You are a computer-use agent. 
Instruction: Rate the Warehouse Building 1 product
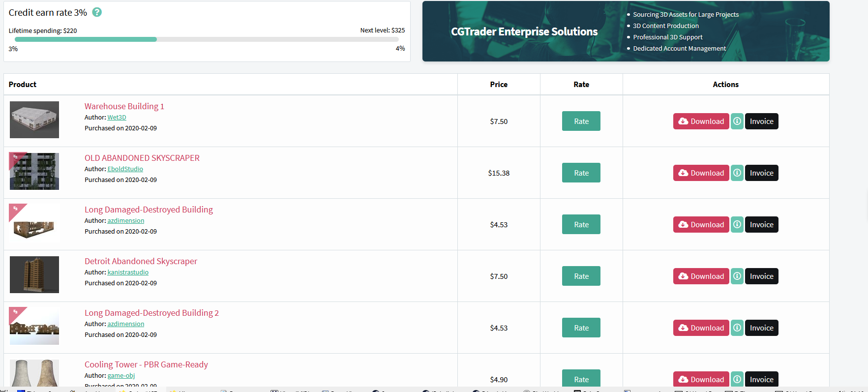581,121
